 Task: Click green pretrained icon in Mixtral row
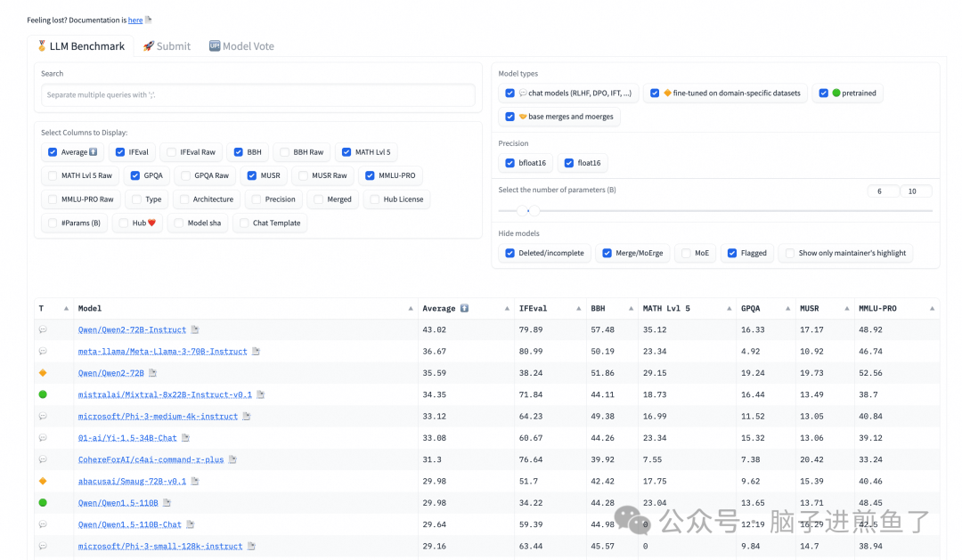42,394
